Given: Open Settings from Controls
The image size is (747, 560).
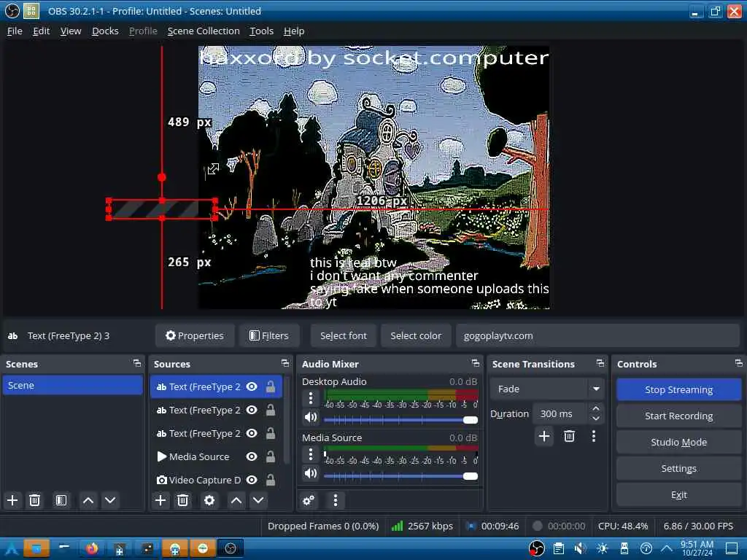Looking at the screenshot, I should tap(679, 469).
